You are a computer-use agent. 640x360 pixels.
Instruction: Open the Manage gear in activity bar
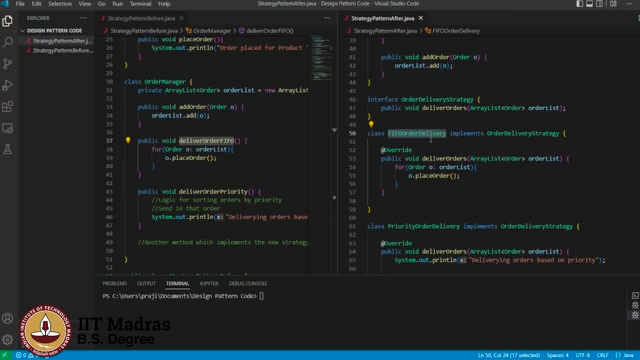[x=7, y=340]
